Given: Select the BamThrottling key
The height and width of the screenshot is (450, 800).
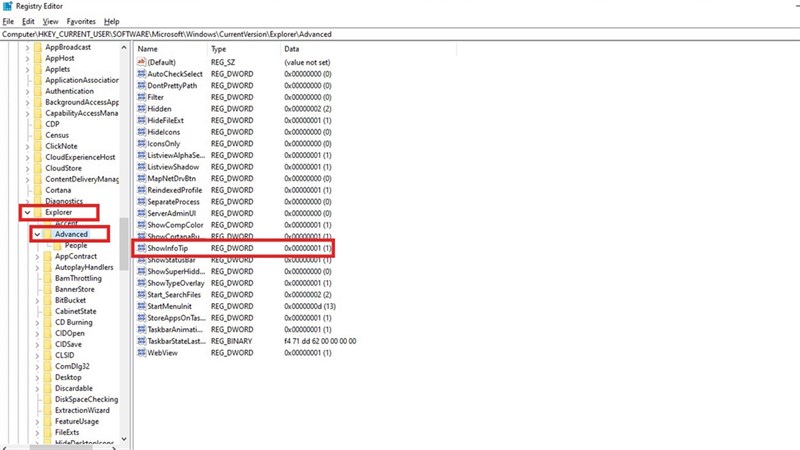Looking at the screenshot, I should (78, 278).
